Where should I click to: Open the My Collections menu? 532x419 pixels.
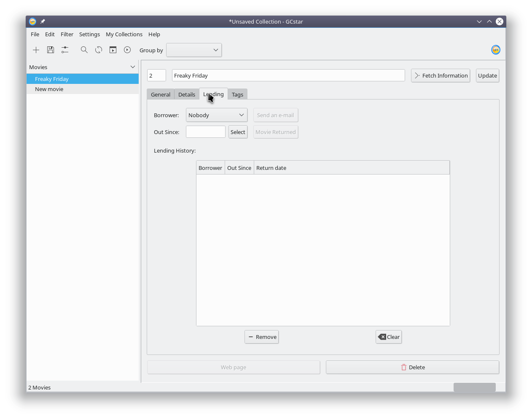tap(124, 35)
